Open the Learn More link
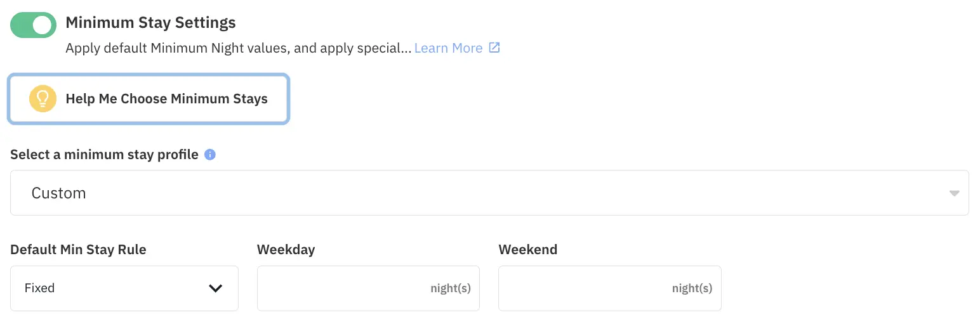Image resolution: width=980 pixels, height=322 pixels. pos(448,48)
